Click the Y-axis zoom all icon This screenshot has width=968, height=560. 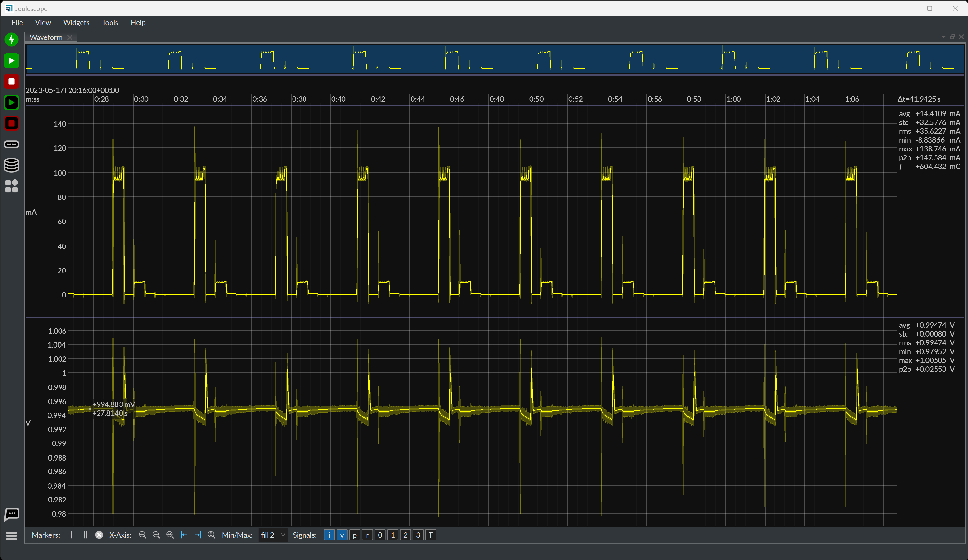[211, 535]
